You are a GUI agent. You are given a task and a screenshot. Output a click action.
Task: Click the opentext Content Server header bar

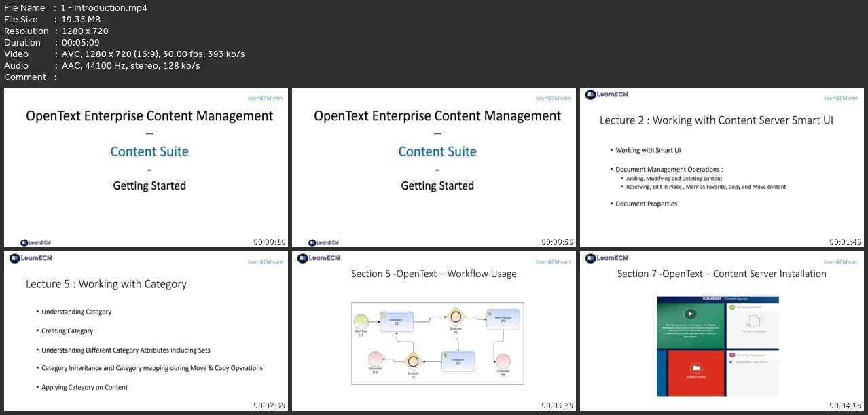coord(718,300)
